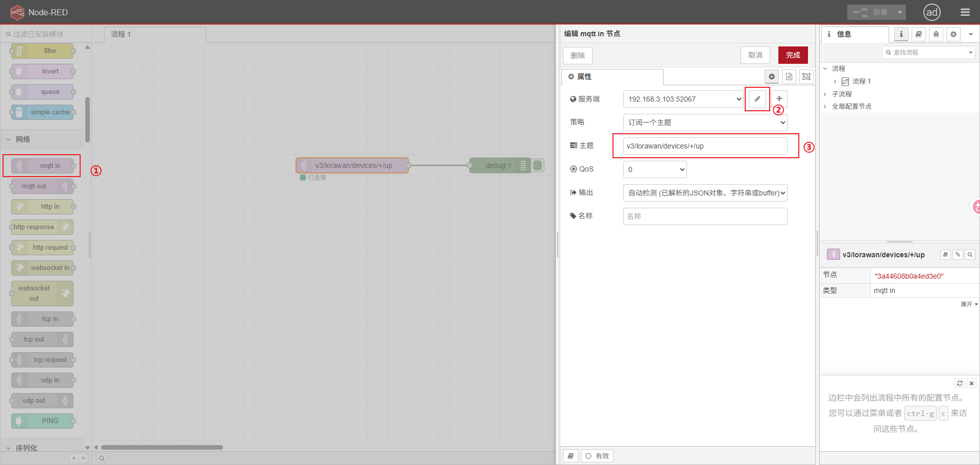Open the main hamburger menu
Viewport: 980px width, 465px height.
[x=965, y=12]
